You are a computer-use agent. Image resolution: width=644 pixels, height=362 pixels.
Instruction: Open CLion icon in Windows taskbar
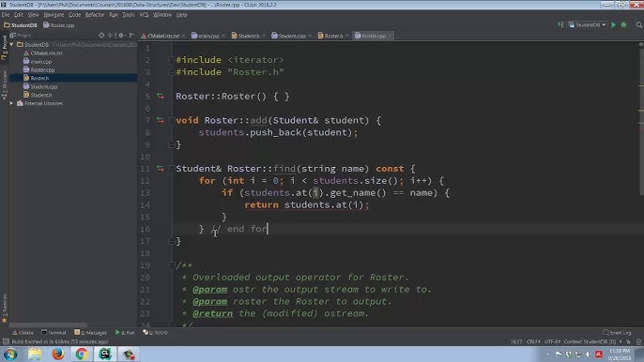point(105,354)
